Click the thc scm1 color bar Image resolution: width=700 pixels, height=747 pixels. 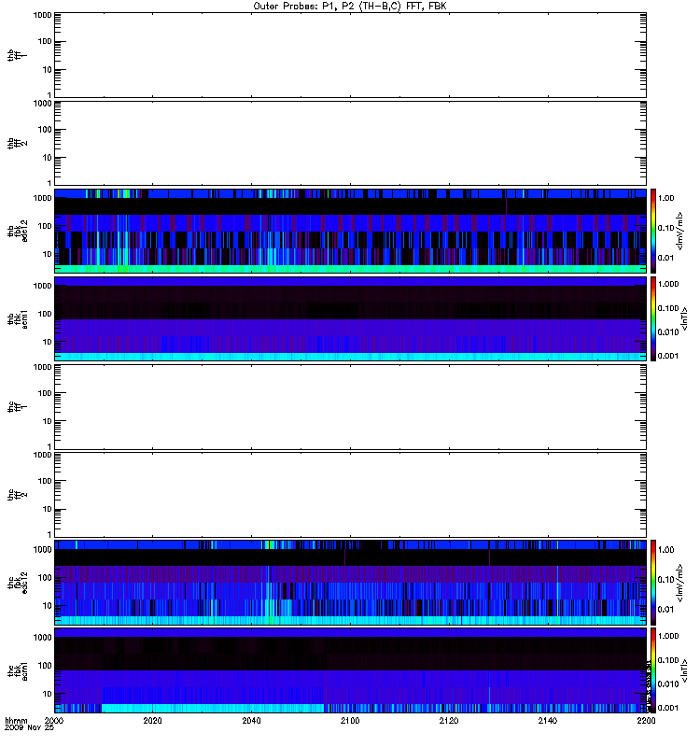pyautogui.click(x=653, y=670)
